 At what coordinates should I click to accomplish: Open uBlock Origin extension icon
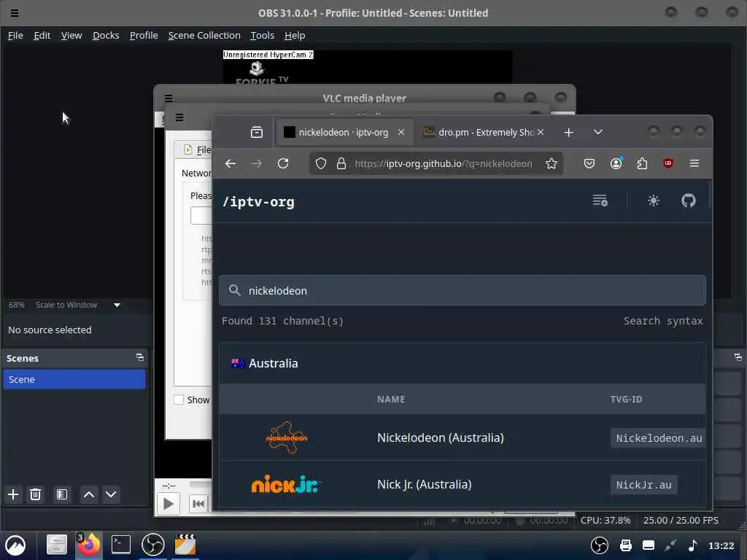(668, 163)
